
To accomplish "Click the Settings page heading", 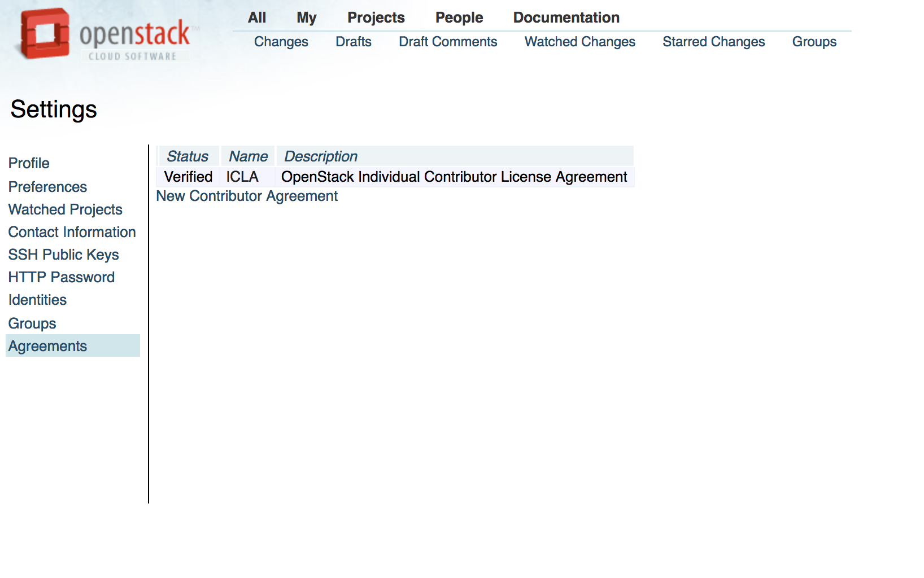I will (54, 110).
